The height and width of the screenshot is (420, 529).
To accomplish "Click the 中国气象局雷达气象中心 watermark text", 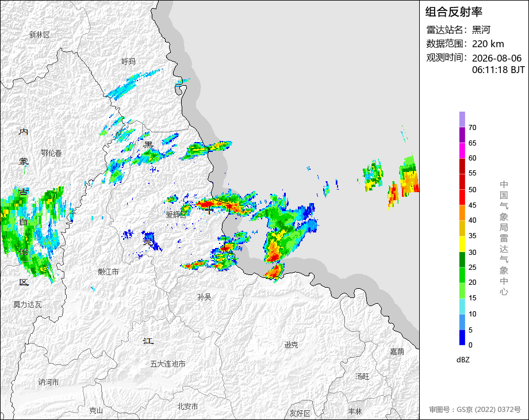I will [504, 238].
